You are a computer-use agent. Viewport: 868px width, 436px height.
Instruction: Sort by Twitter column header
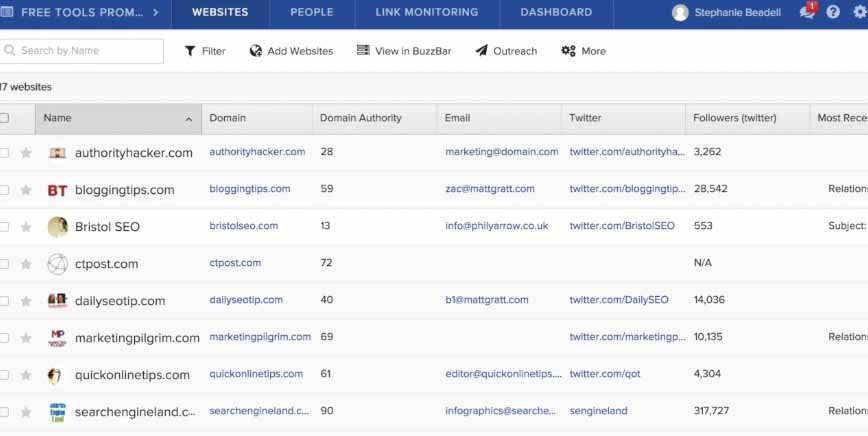pos(585,118)
